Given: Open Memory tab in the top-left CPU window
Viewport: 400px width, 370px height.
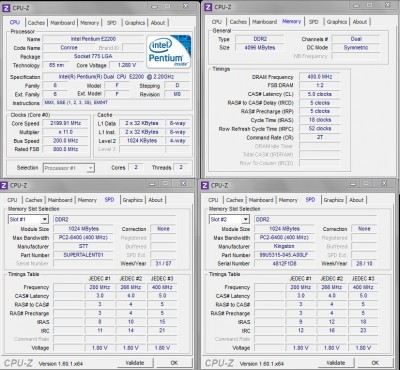Looking at the screenshot, I should point(89,23).
